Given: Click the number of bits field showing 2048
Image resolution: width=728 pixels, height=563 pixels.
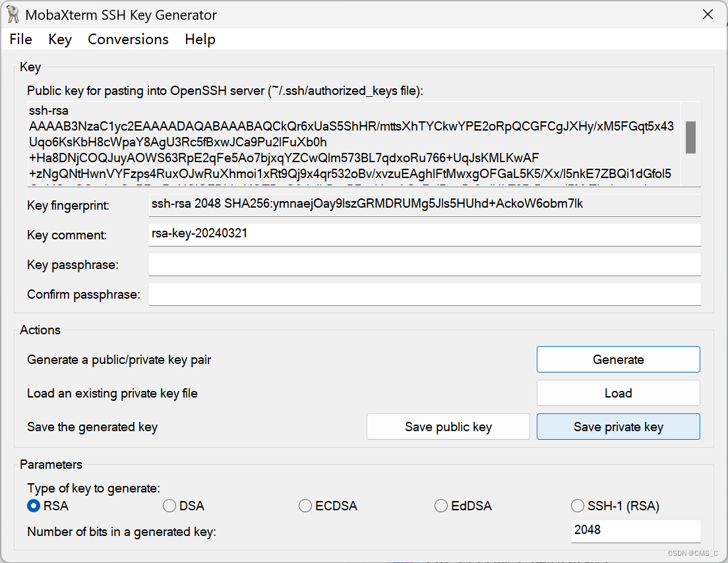Looking at the screenshot, I should click(x=636, y=531).
